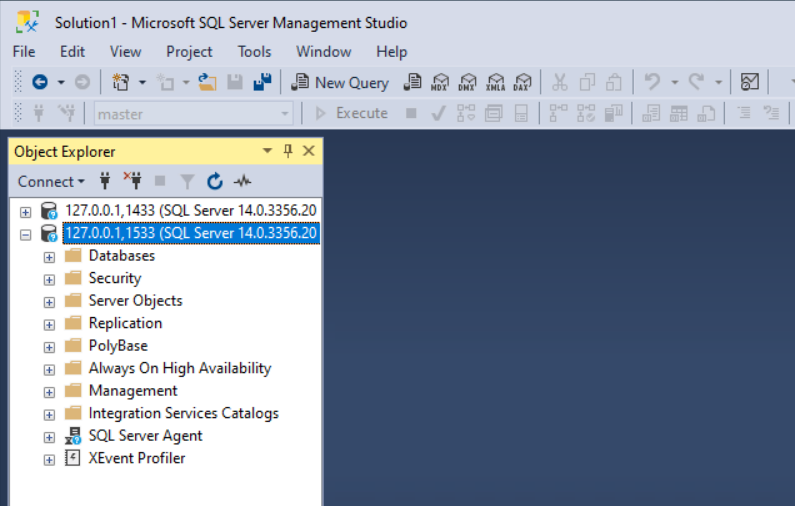The width and height of the screenshot is (795, 506).
Task: Select Results to Grid icon
Action: click(678, 113)
